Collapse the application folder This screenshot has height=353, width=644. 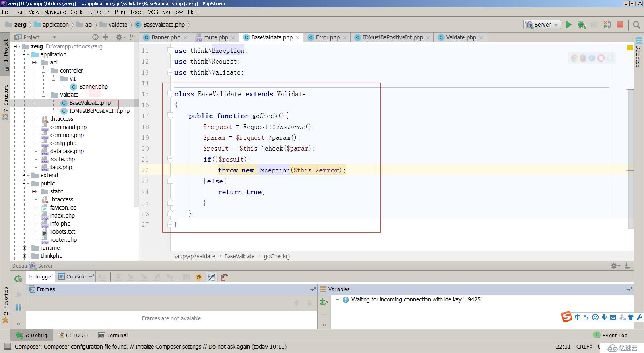click(x=25, y=54)
